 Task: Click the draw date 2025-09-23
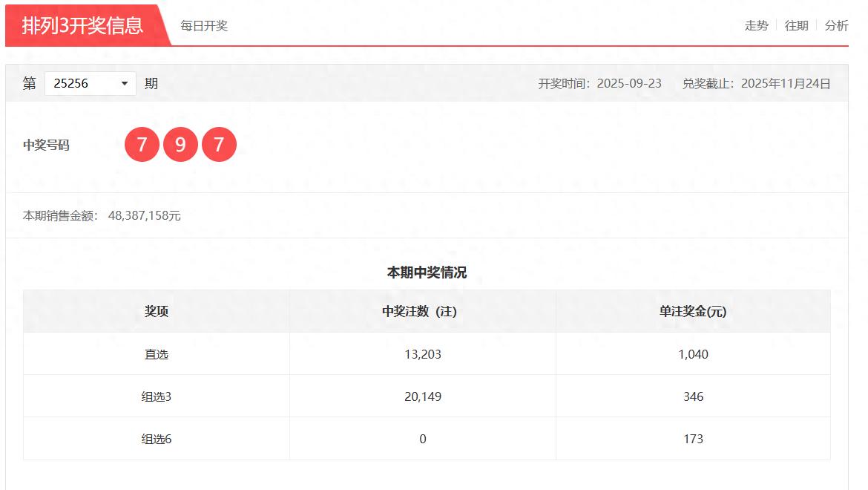[629, 84]
